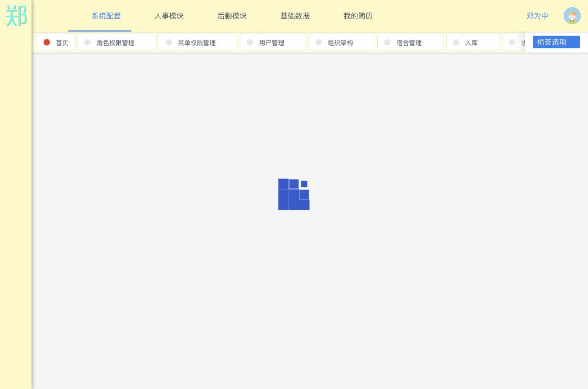Image resolution: width=588 pixels, height=389 pixels.
Task: Switch to the 菜单权限管理 tab
Action: coord(199,42)
